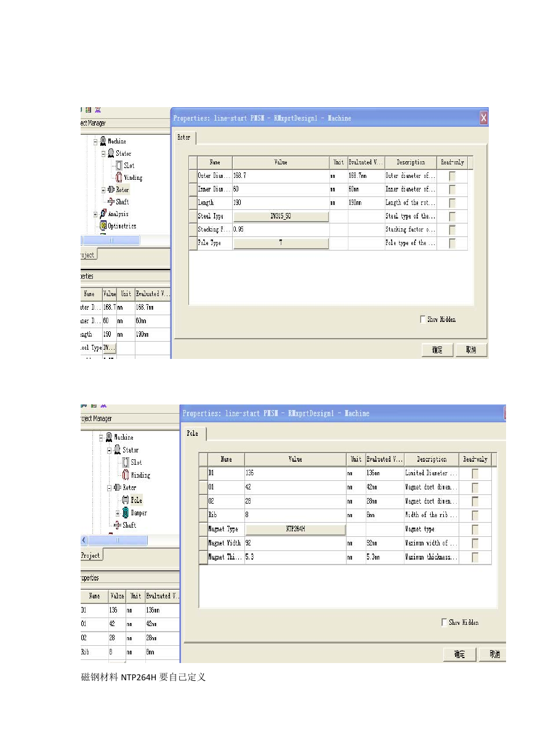Collapse the Machine node beside the Pole dialog
Screen dimensions: 535x756
point(101,438)
